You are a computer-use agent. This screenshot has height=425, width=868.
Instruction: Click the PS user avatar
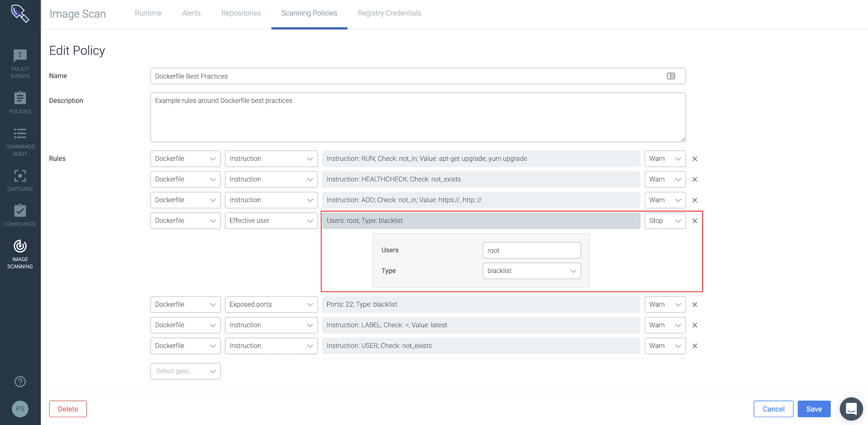(x=20, y=409)
